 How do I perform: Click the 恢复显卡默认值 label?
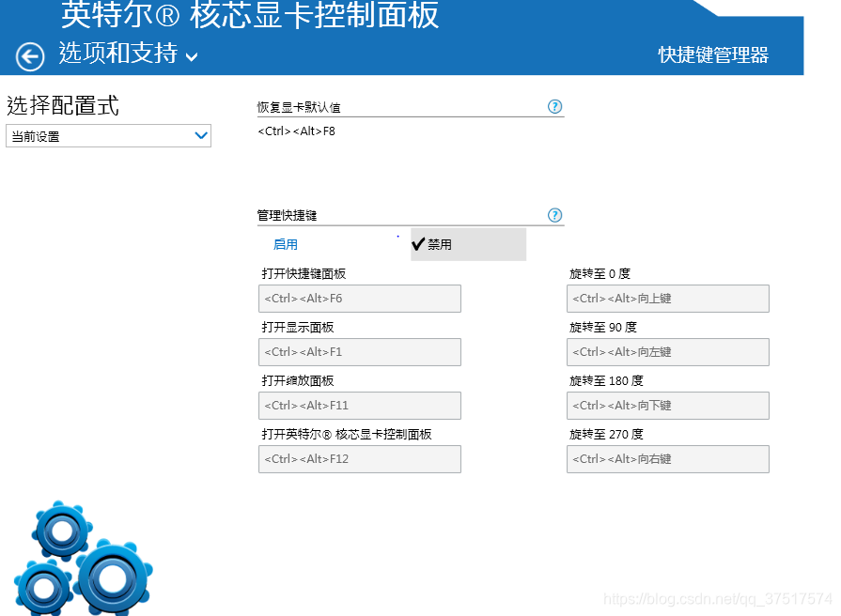[x=299, y=107]
